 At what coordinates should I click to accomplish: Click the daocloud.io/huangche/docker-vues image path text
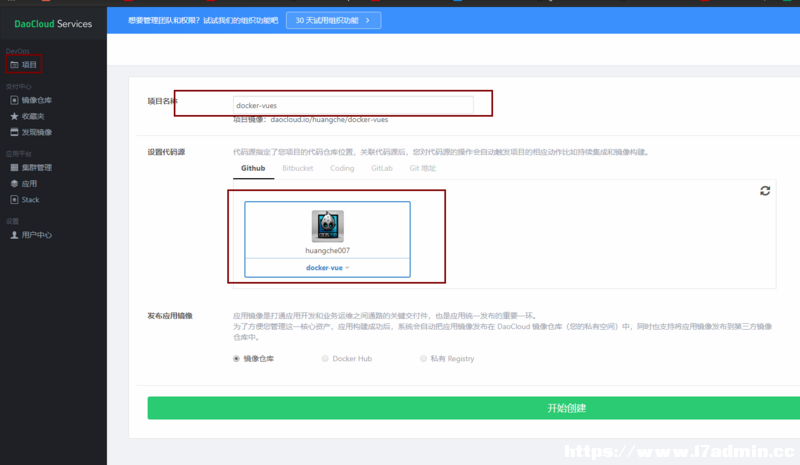329,120
